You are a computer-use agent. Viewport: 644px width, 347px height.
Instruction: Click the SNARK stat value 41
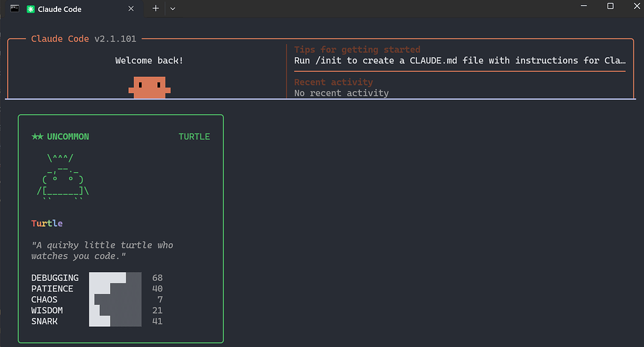tap(157, 321)
